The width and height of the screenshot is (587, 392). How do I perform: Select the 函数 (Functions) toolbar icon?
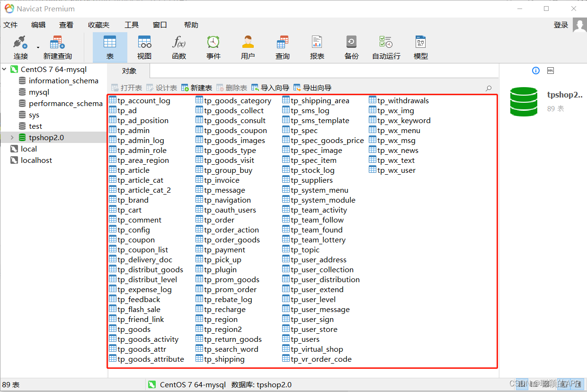(x=179, y=46)
